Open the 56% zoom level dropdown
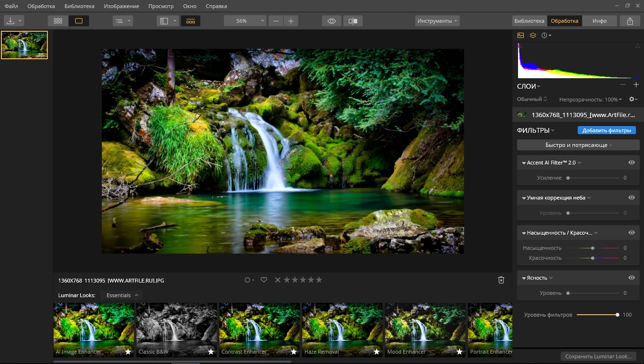 245,21
